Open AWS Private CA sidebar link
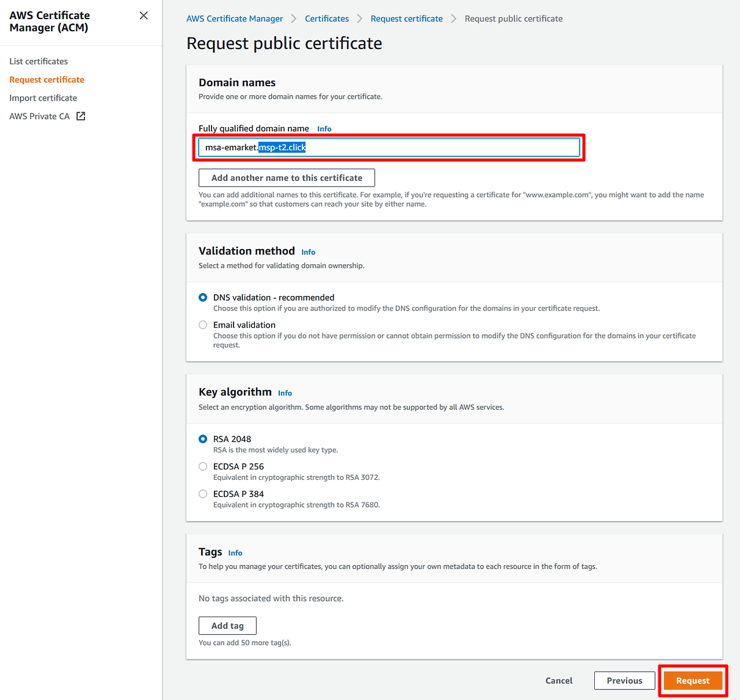 pos(39,116)
